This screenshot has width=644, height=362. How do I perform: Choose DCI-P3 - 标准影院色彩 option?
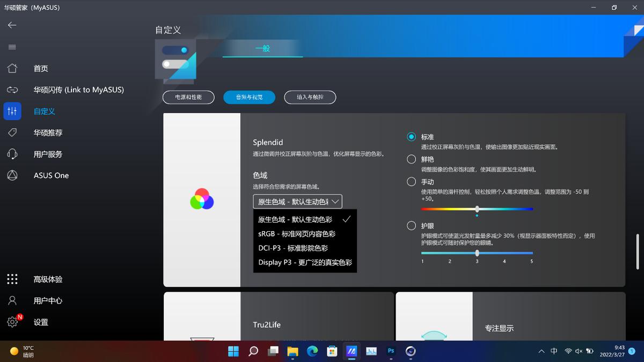coord(293,248)
